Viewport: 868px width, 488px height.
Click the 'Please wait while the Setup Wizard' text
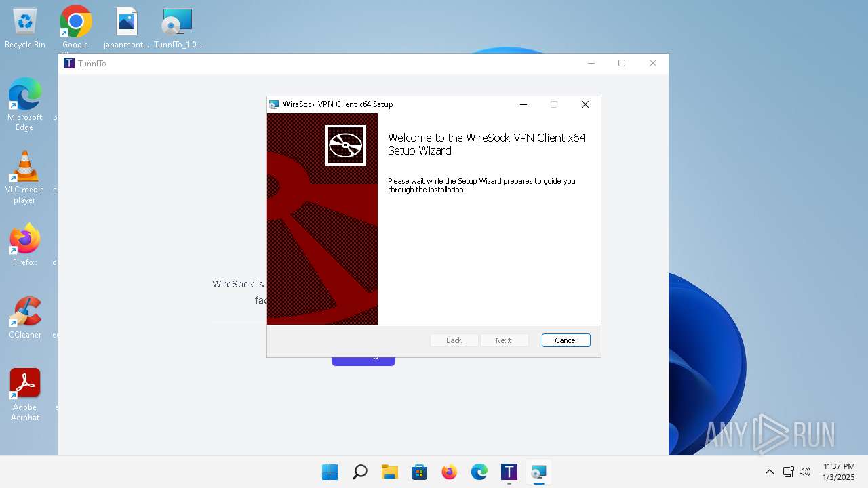[x=481, y=185]
